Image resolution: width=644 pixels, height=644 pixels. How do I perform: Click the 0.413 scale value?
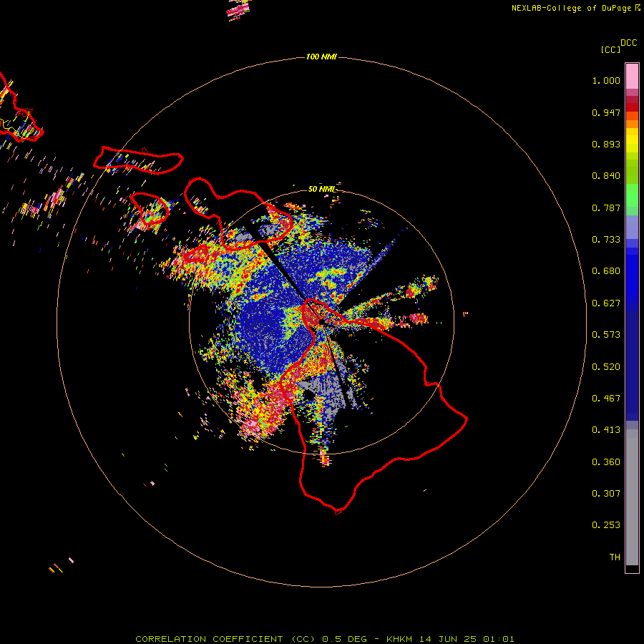point(606,430)
